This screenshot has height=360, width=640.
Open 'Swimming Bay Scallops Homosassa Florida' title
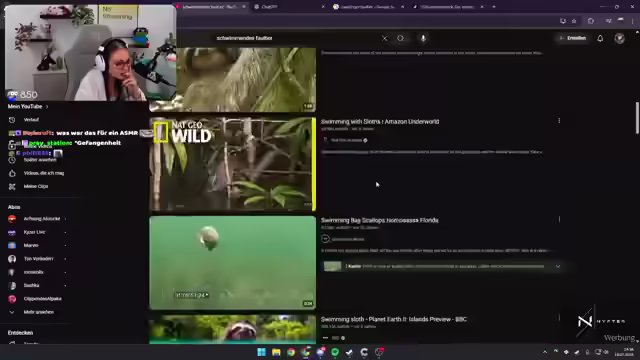[379, 220]
